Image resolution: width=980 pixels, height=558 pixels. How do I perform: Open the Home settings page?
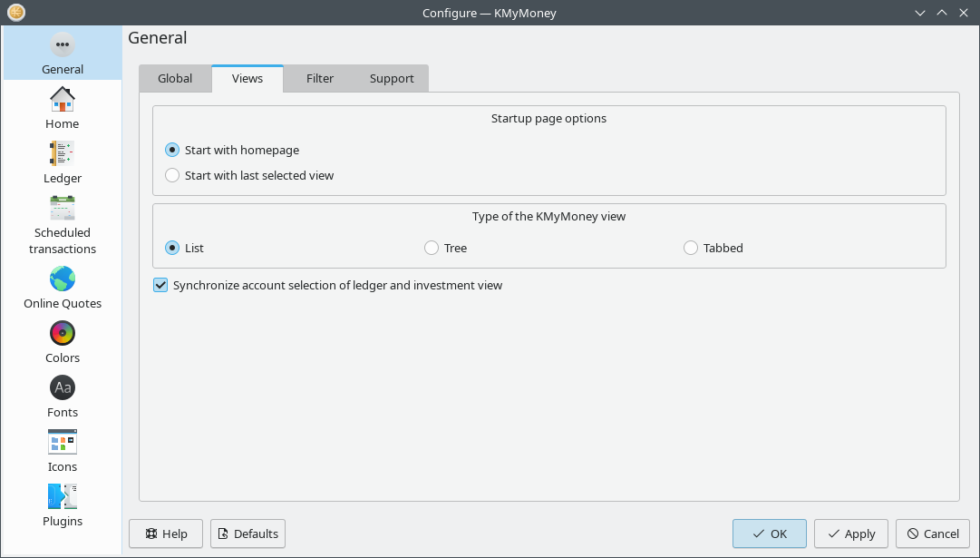pyautogui.click(x=62, y=106)
